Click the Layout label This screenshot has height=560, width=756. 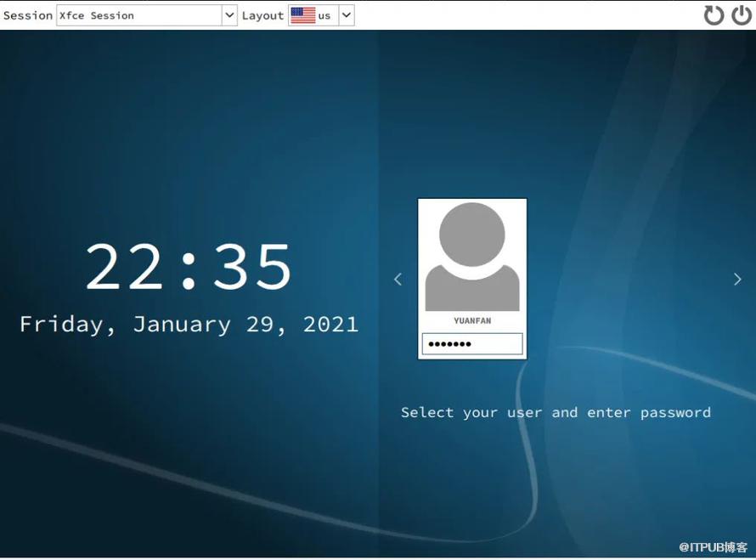[x=262, y=16]
